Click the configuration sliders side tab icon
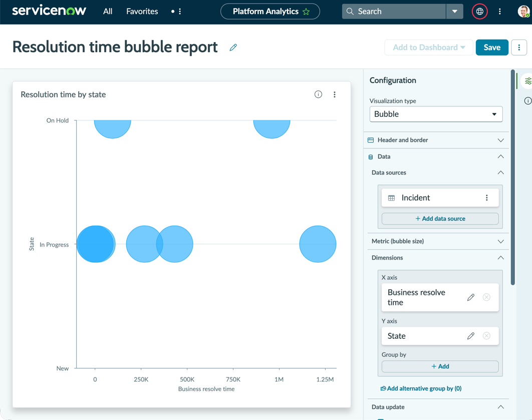Screen dimensions: 532x420 527,81
